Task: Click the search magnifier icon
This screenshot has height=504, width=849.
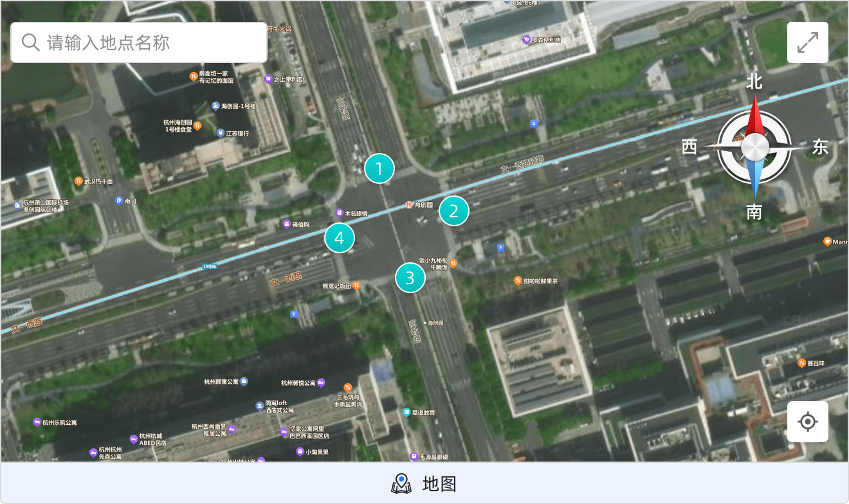Action: 30,42
